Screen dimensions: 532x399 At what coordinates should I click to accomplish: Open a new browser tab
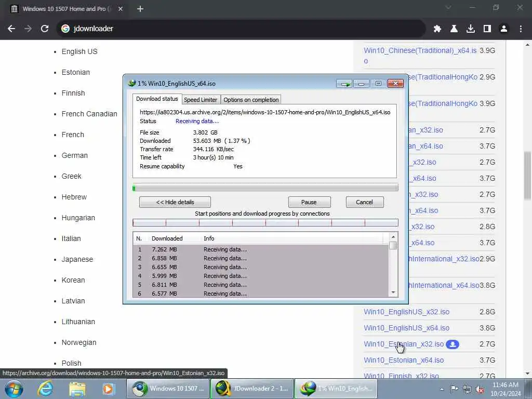click(x=140, y=9)
